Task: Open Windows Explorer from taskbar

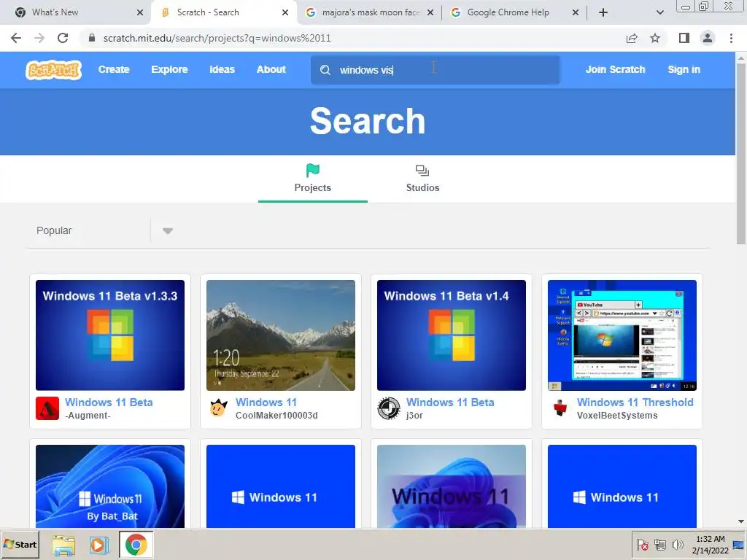Action: pos(63,545)
